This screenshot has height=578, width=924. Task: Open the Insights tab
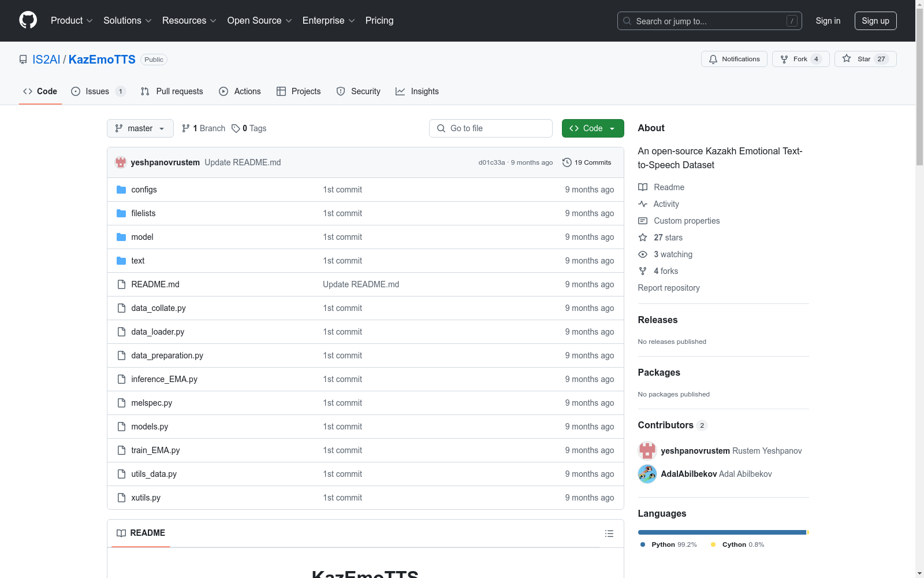coord(418,91)
